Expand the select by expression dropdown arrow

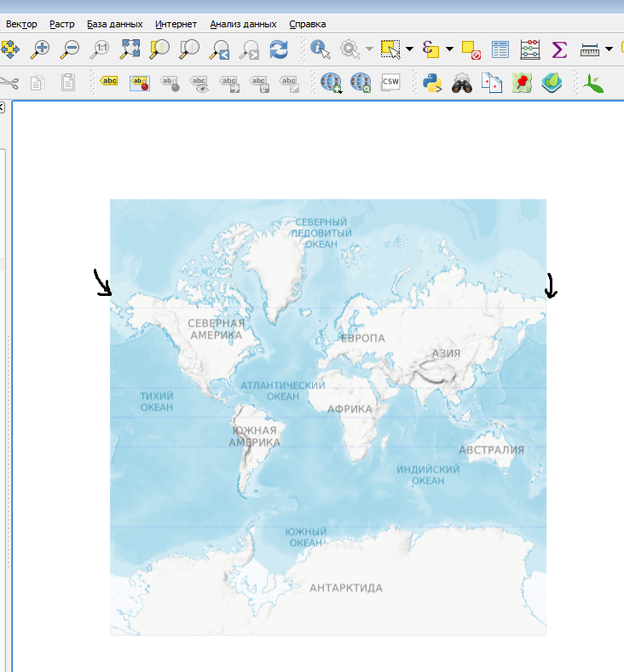pos(449,49)
